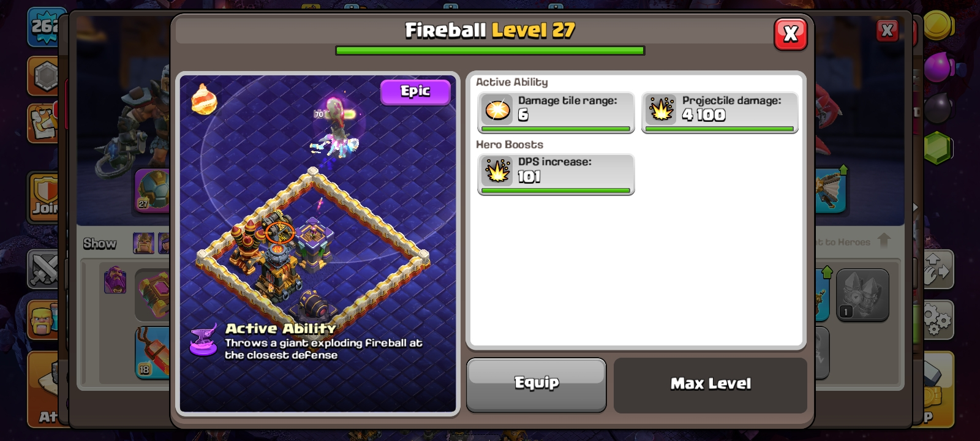The height and width of the screenshot is (441, 980).
Task: Select the Projectile damage icon
Action: [661, 110]
